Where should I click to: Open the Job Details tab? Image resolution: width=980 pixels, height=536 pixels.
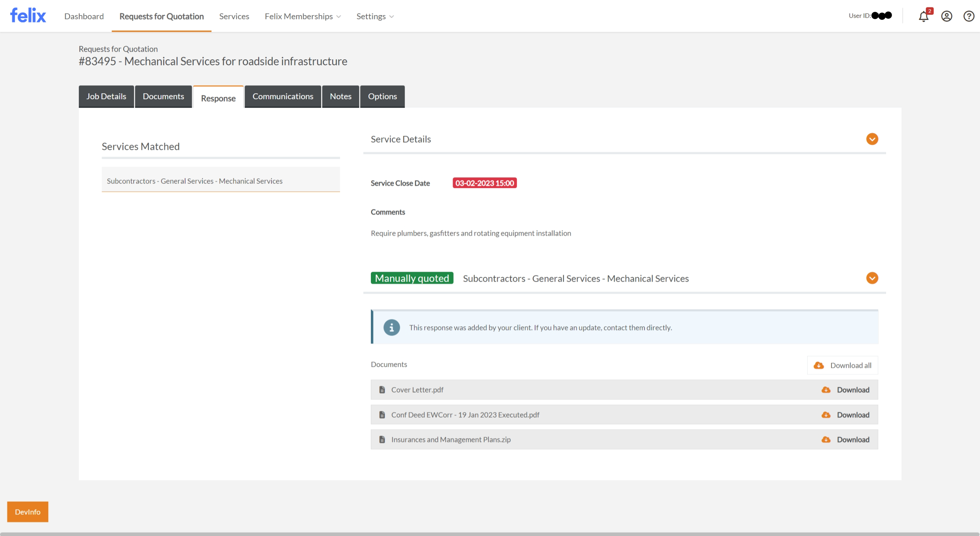tap(106, 96)
